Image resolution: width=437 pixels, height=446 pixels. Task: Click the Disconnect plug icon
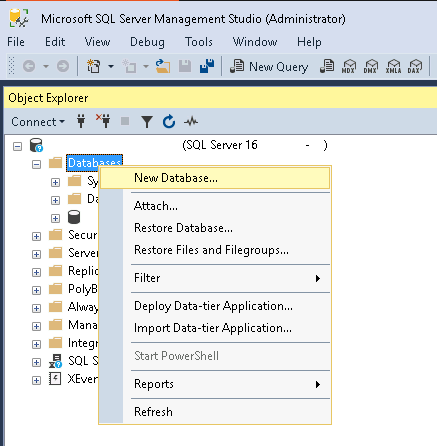point(103,121)
